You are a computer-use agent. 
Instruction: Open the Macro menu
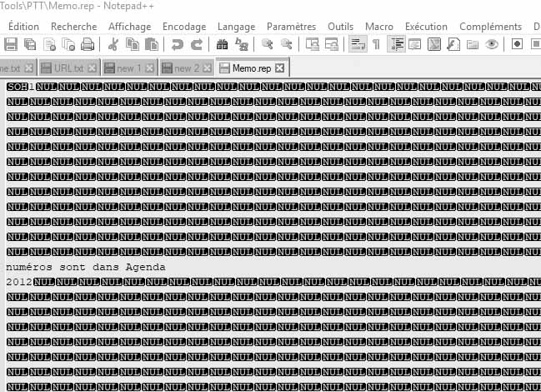click(x=379, y=27)
